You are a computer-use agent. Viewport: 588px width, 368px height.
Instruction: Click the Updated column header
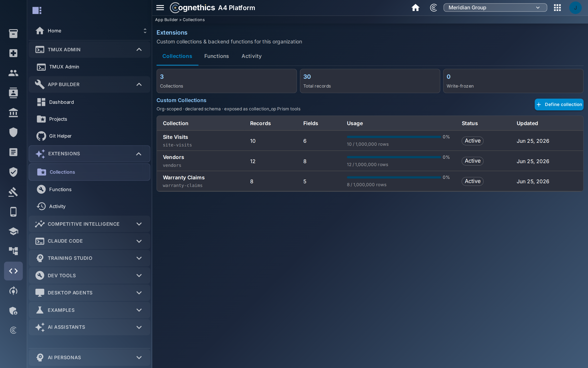[527, 123]
